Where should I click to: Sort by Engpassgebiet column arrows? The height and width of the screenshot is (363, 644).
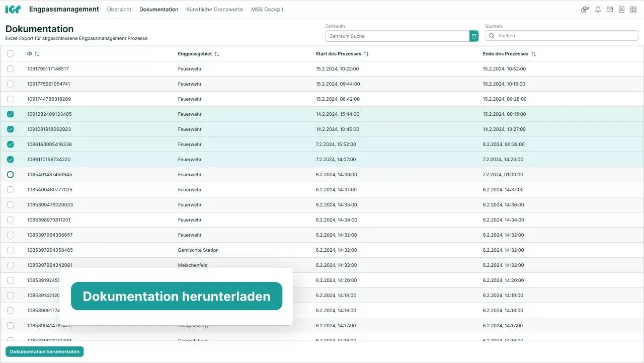point(217,54)
